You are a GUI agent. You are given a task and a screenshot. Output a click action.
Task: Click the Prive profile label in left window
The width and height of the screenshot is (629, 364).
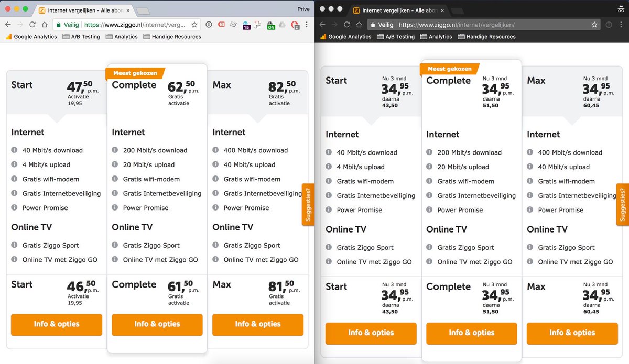coord(303,9)
